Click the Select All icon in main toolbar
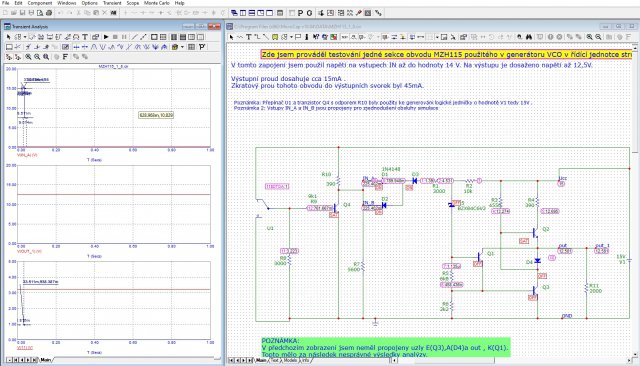Image resolution: width=640 pixels, height=366 pixels. tap(113, 13)
